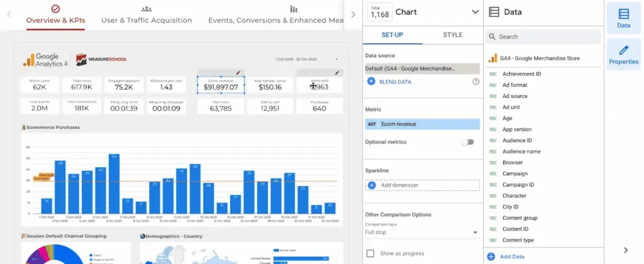644x264 pixels.
Task: Select the Browser field
Action: 513,163
